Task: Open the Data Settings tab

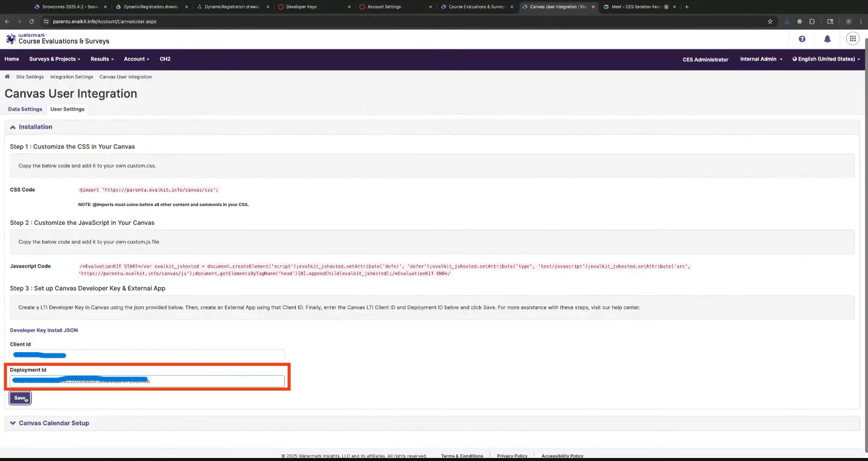Action: (x=25, y=109)
